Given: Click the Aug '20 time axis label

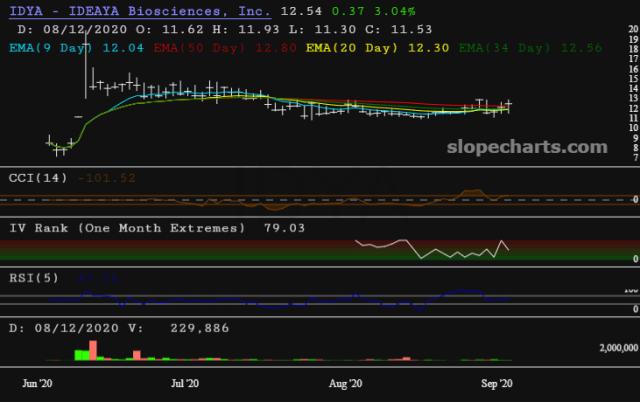Looking at the screenshot, I should (x=345, y=383).
